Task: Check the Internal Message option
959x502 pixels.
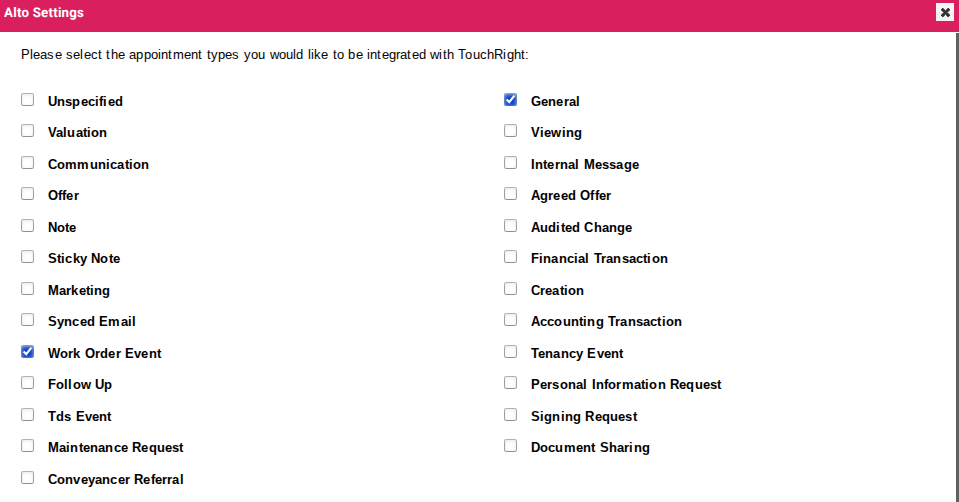Action: pyautogui.click(x=511, y=163)
